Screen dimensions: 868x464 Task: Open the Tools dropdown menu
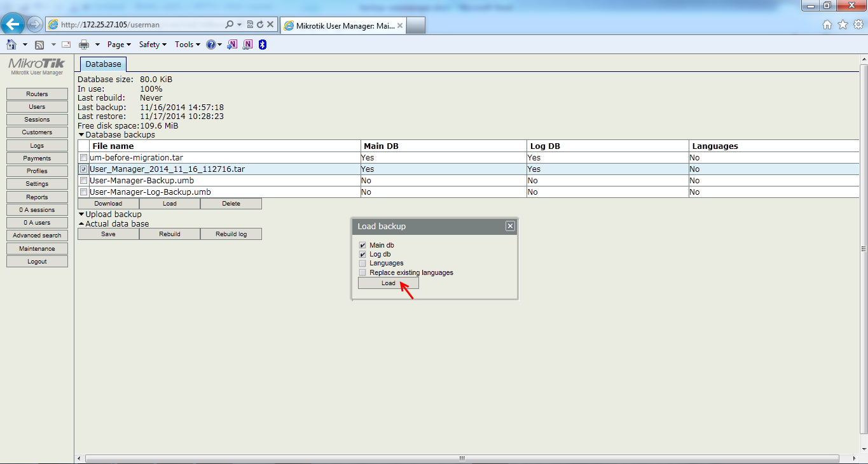click(x=188, y=45)
